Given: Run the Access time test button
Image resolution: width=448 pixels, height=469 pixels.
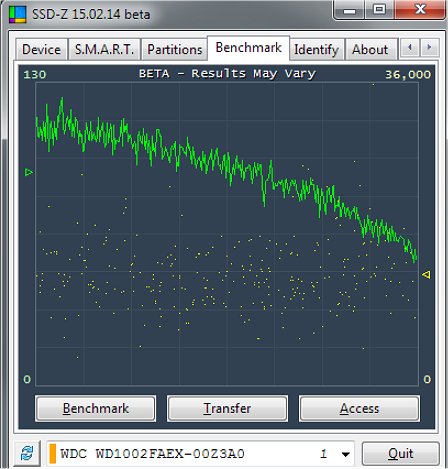Looking at the screenshot, I should 359,408.
